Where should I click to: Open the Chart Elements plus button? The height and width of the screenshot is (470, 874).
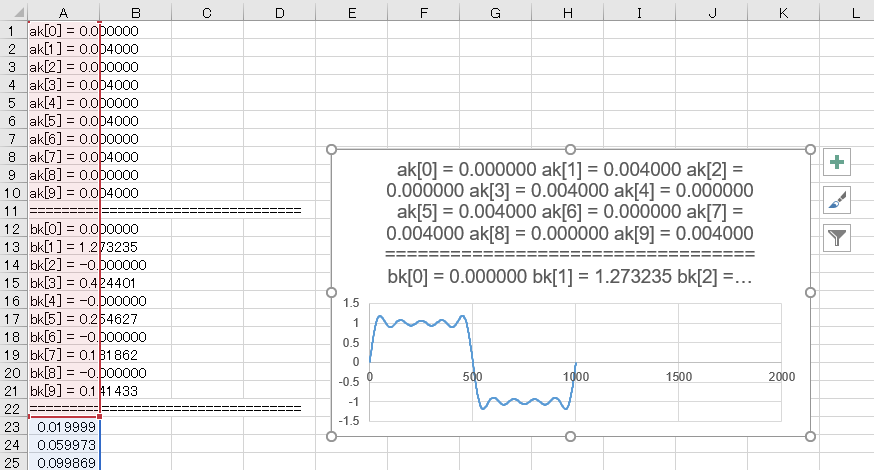coord(837,163)
